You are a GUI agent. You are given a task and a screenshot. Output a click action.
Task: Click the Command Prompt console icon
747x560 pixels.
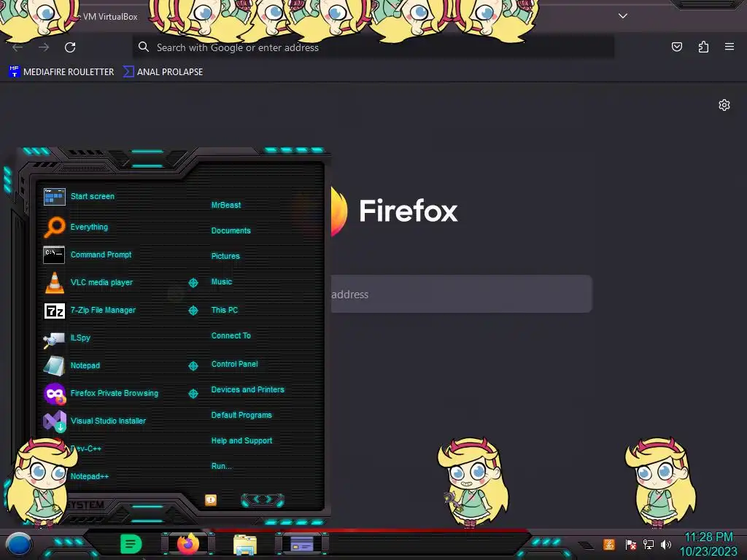tap(54, 254)
